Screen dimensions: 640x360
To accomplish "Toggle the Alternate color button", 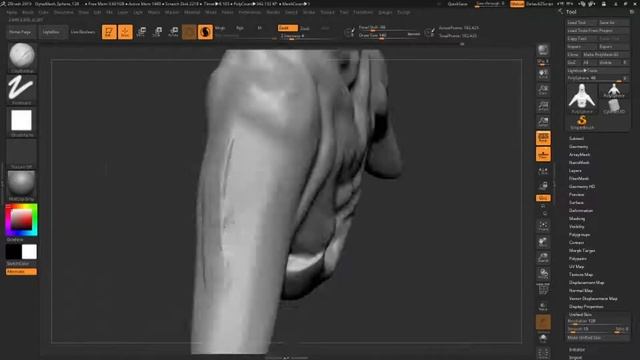I will coord(21,272).
